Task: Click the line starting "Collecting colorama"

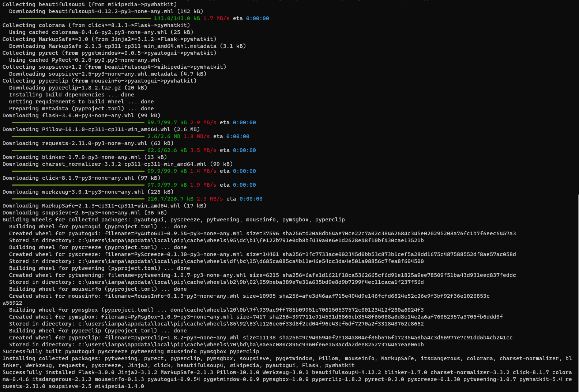Action: pyautogui.click(x=96, y=25)
